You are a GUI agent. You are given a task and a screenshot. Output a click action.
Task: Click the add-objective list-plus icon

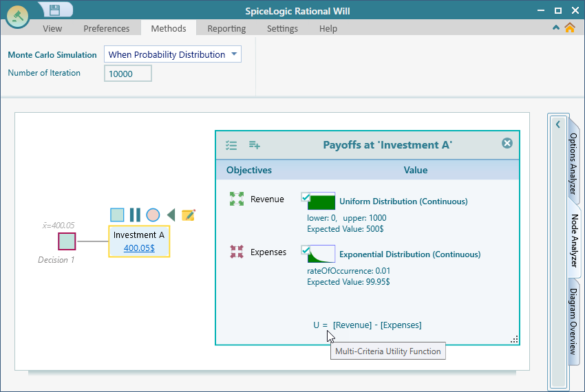tap(255, 144)
